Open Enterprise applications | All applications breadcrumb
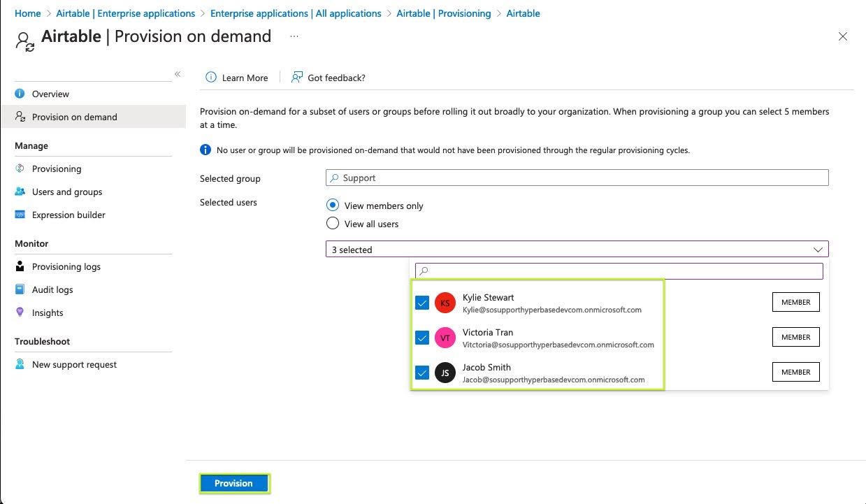Viewport: 866px width, 504px height. point(296,13)
